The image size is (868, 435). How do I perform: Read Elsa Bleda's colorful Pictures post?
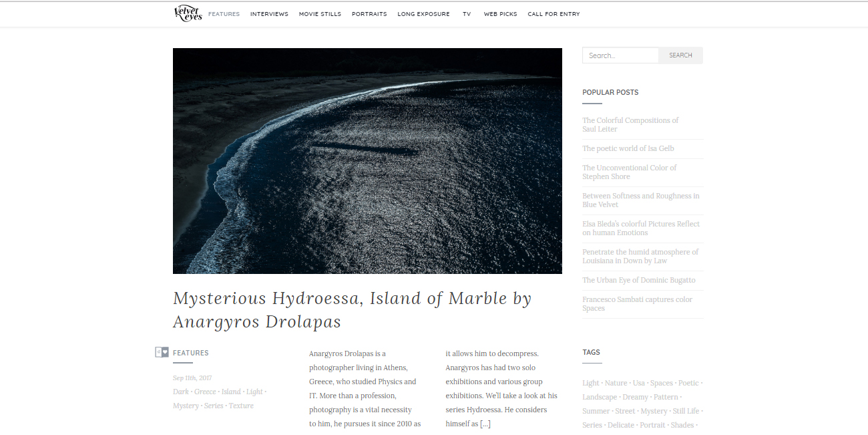point(641,229)
